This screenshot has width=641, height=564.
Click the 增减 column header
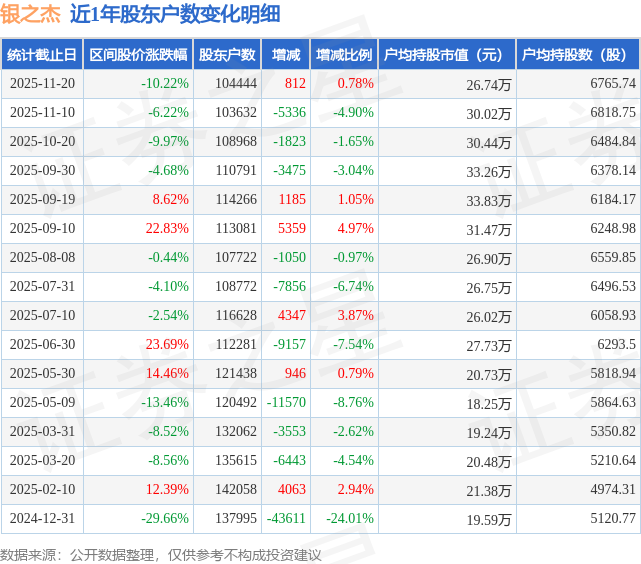(286, 54)
